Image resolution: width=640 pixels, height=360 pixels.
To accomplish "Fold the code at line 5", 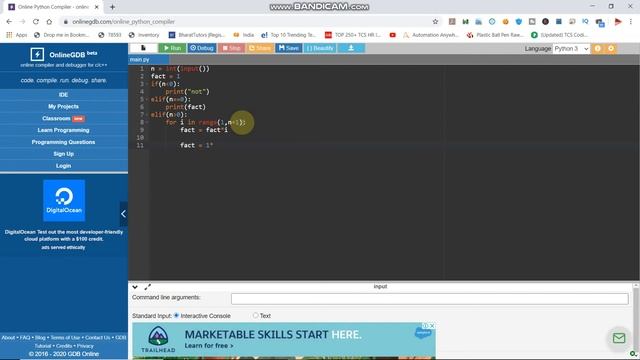I will [x=147, y=99].
